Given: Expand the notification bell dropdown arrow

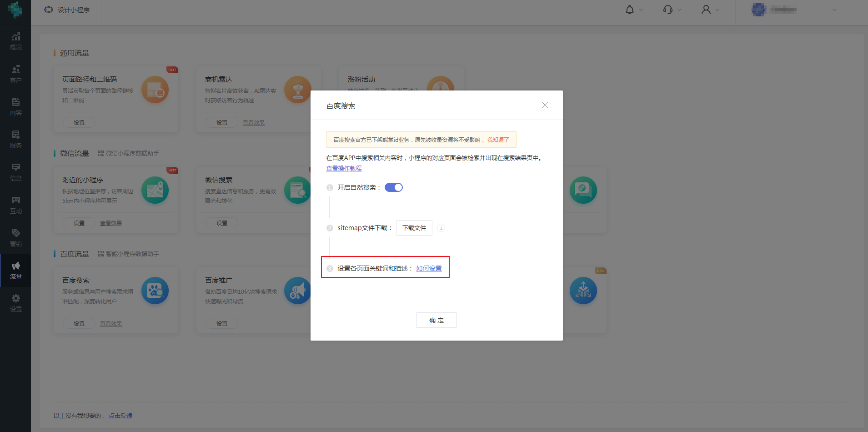Looking at the screenshot, I should click(641, 10).
